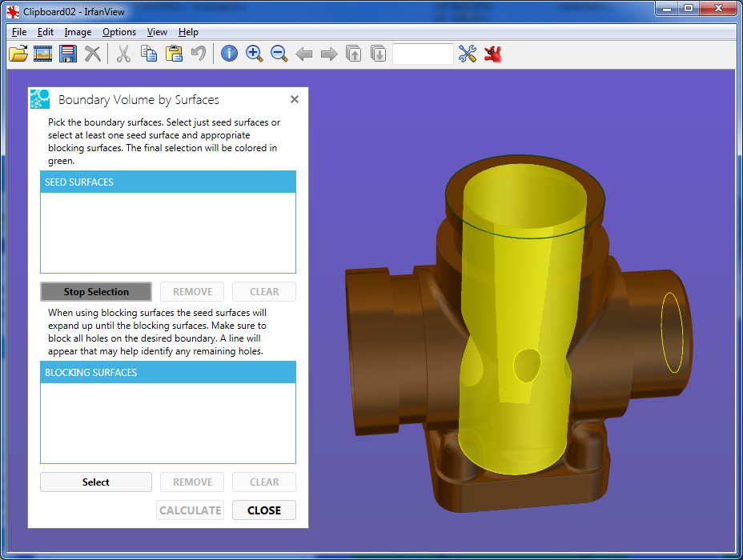743x560 pixels.
Task: Click the Save floppy disk icon
Action: pos(68,54)
